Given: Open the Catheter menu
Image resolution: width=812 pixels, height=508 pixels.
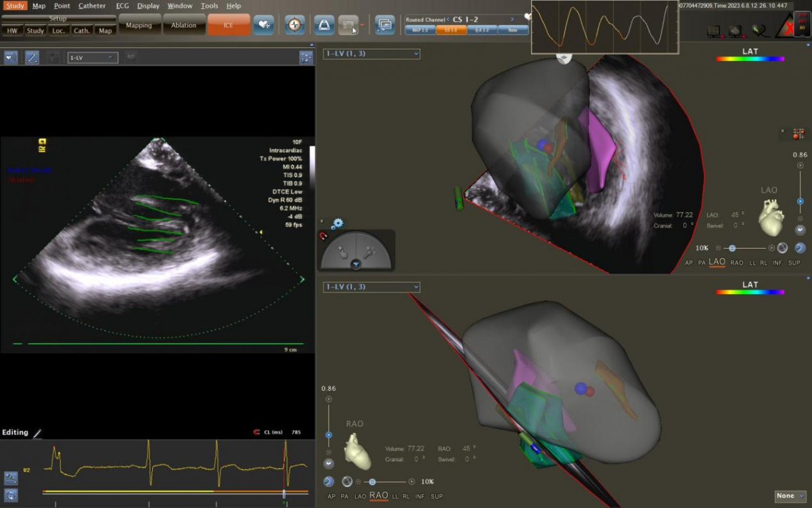Looking at the screenshot, I should tap(92, 6).
